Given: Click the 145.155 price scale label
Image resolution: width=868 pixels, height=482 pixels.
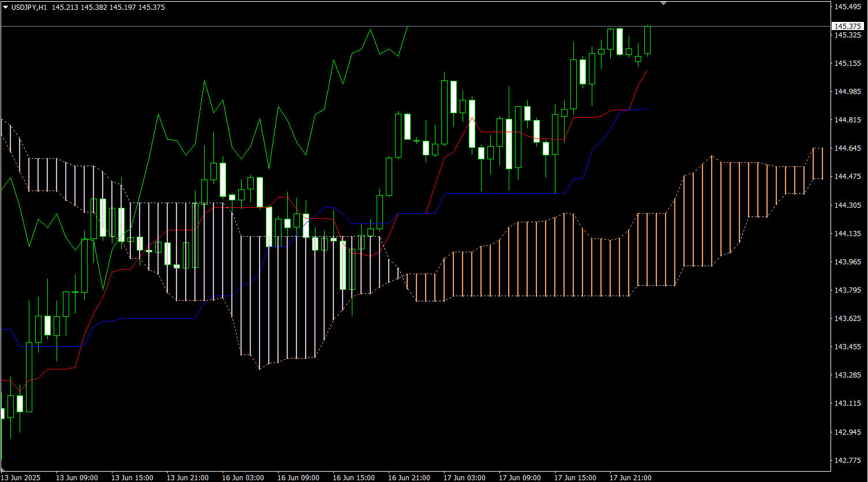Looking at the screenshot, I should [848, 63].
